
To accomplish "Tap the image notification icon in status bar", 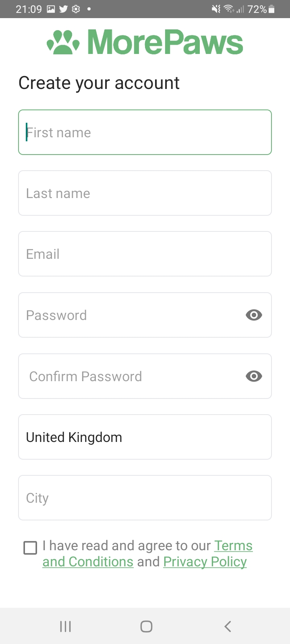I will click(51, 9).
